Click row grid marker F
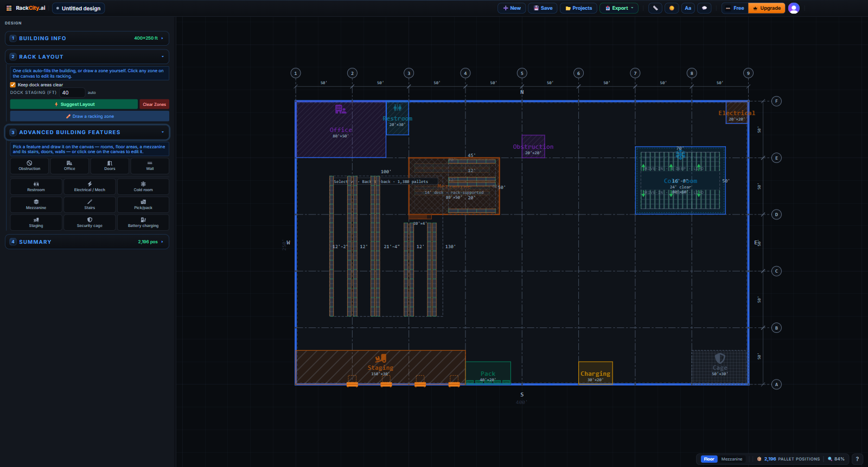868x467 pixels. coord(776,101)
